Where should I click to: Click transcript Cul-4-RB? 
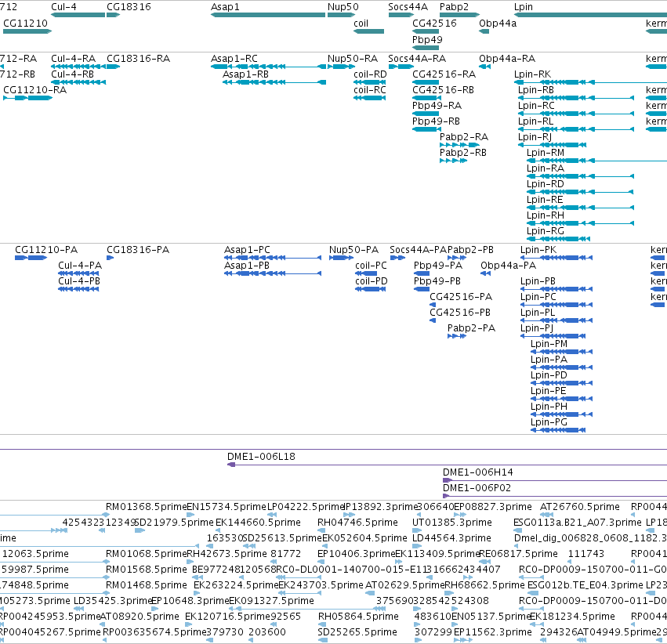(x=78, y=82)
